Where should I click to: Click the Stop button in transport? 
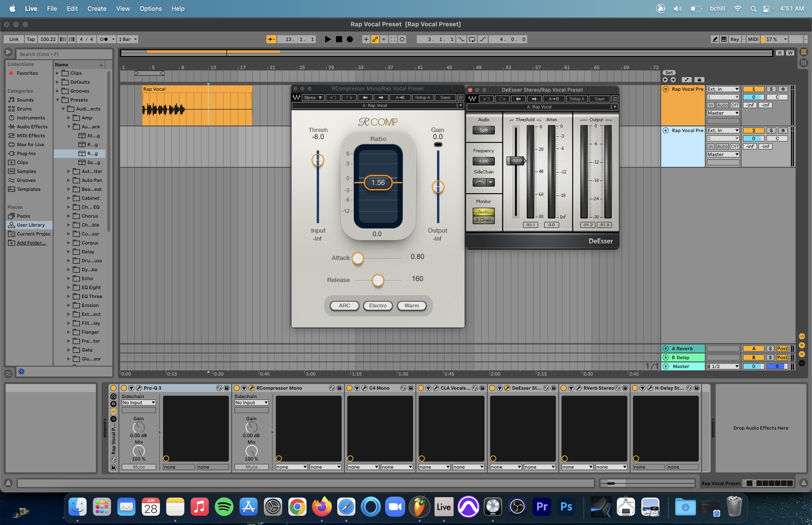click(x=339, y=39)
